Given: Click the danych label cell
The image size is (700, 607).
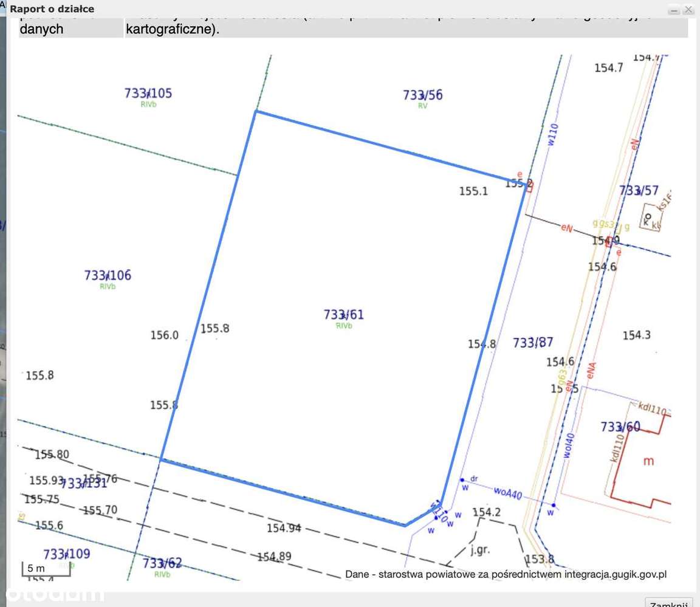Looking at the screenshot, I should (x=70, y=28).
